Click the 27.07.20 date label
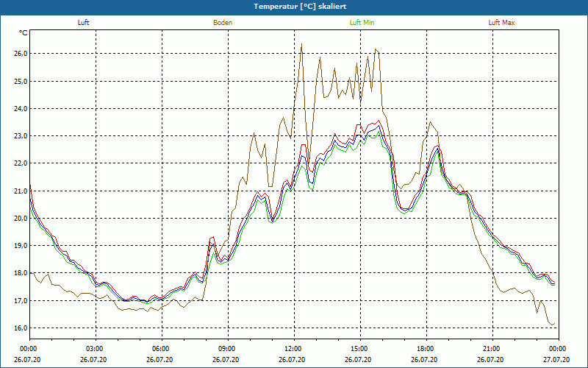 pyautogui.click(x=556, y=359)
